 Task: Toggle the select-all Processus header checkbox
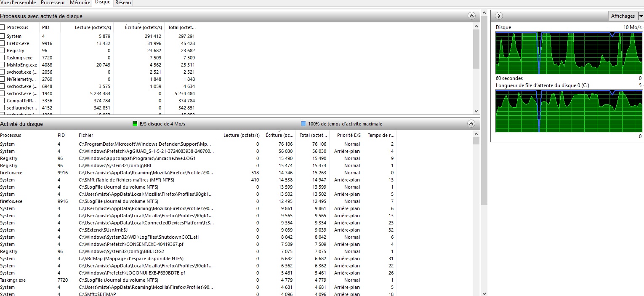coord(3,27)
